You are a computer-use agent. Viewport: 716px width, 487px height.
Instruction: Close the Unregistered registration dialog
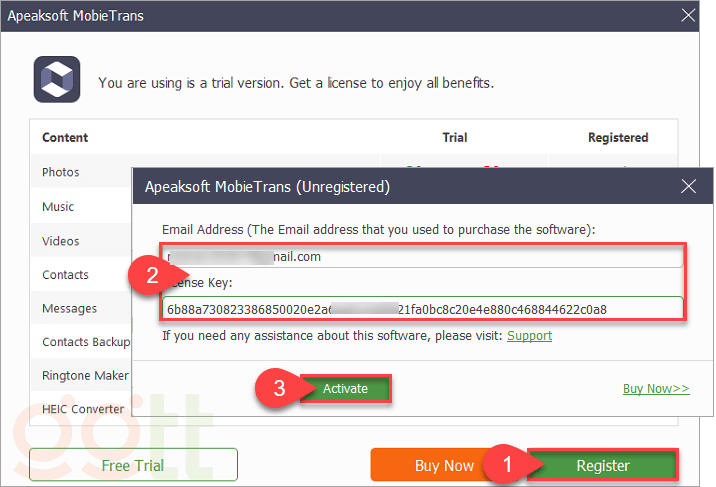pyautogui.click(x=688, y=186)
